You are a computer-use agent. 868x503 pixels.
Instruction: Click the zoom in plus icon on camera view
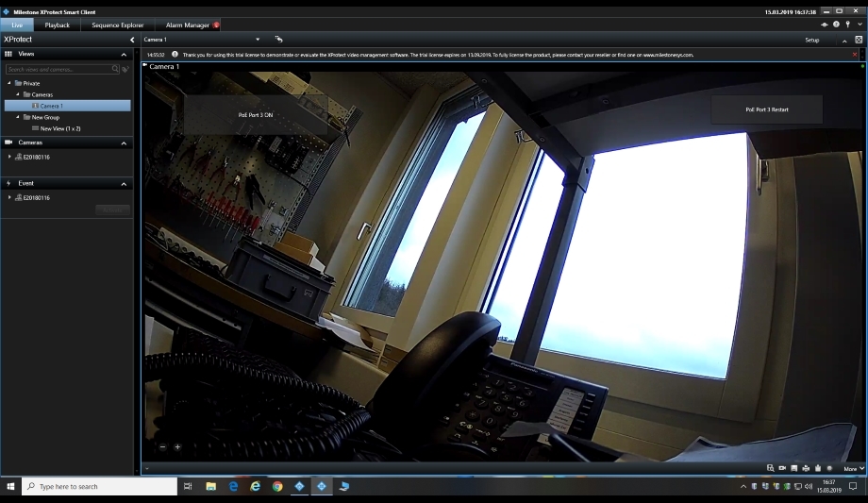click(177, 446)
